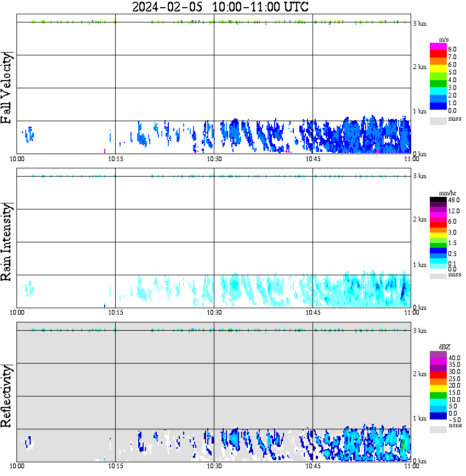Click the 1 km label beside Rain Intensity
This screenshot has height=476, width=466.
(x=420, y=265)
